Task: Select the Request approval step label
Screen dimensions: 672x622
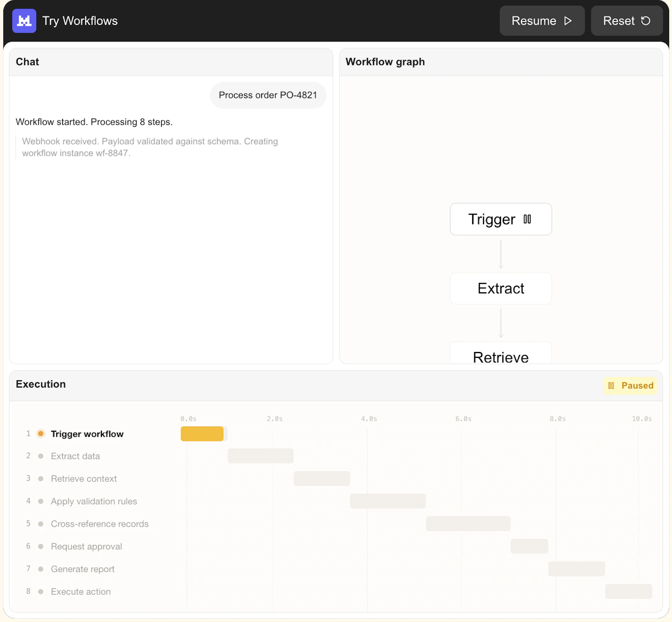Action: [x=86, y=546]
